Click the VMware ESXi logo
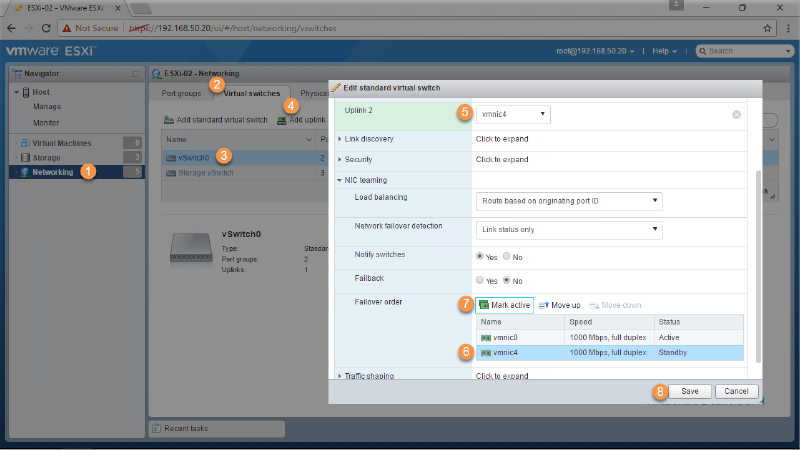 click(x=50, y=51)
